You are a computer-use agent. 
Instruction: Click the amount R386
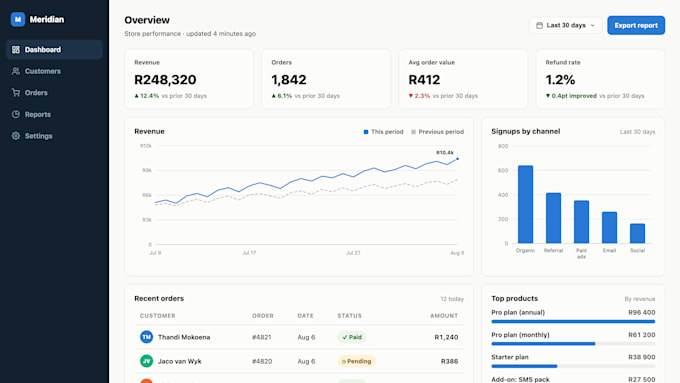coord(449,361)
